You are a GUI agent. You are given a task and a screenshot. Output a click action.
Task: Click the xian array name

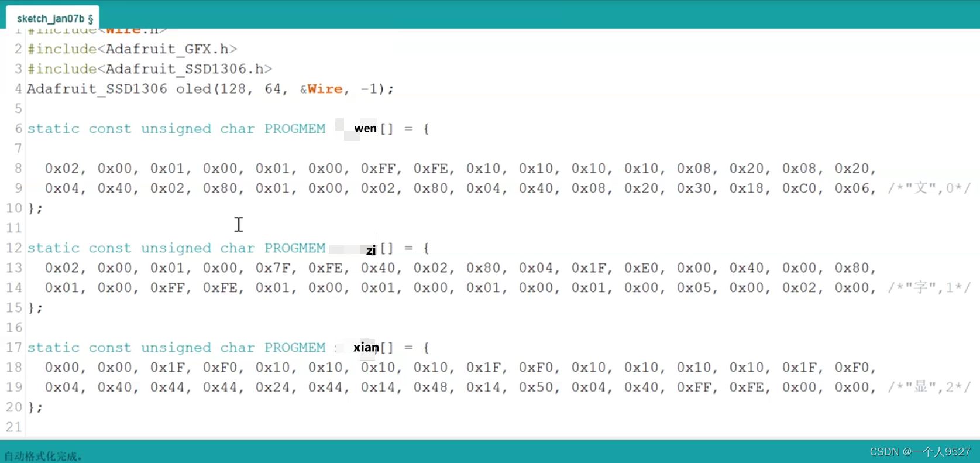pos(366,347)
